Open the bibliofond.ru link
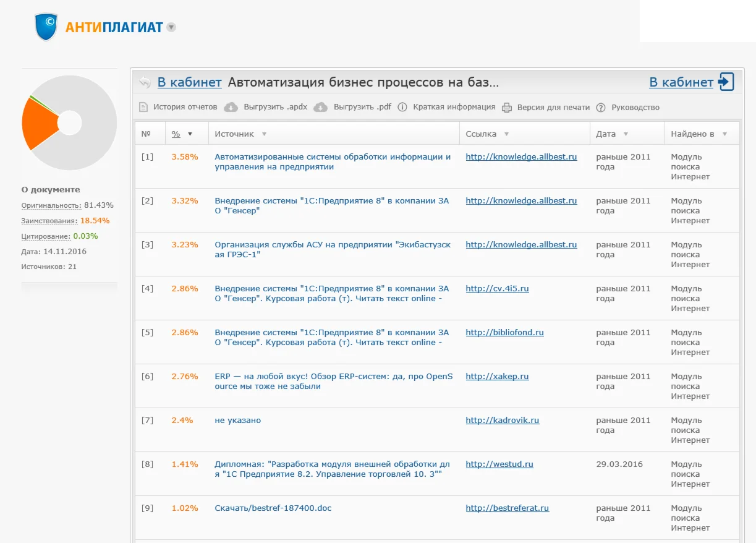Image resolution: width=756 pixels, height=543 pixels. (504, 332)
